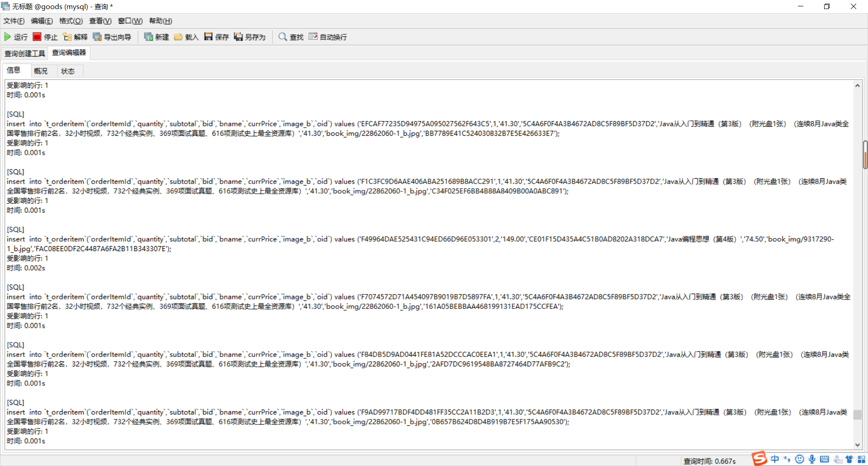
Task: Open the 查找 find tool
Action: pos(291,37)
